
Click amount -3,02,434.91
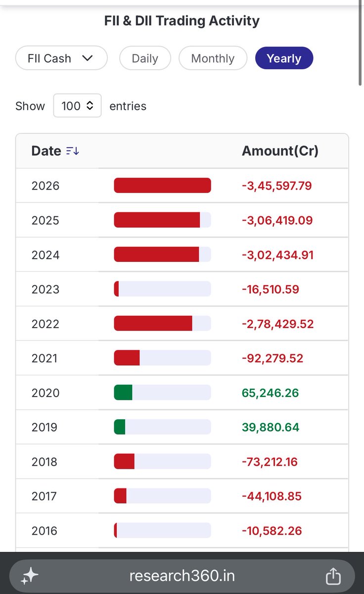[277, 255]
